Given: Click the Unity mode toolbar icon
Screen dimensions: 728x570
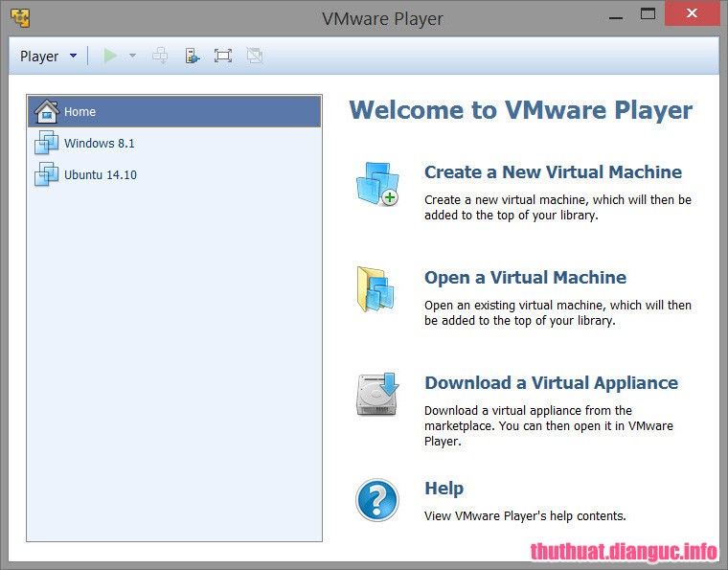Looking at the screenshot, I should coord(255,56).
